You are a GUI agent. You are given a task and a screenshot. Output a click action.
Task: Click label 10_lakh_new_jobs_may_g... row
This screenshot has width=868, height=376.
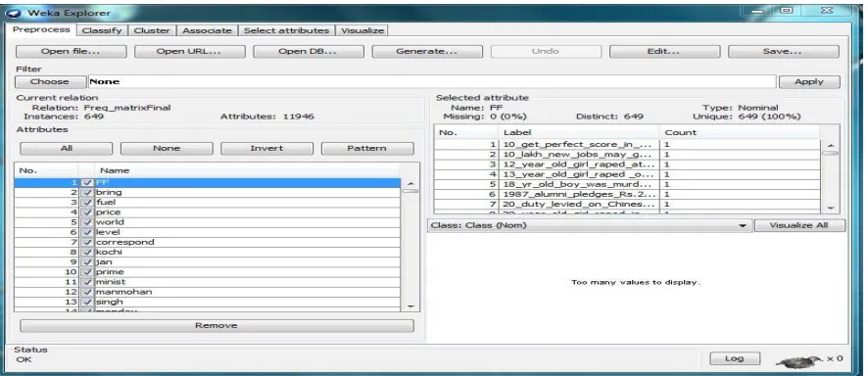(627, 155)
